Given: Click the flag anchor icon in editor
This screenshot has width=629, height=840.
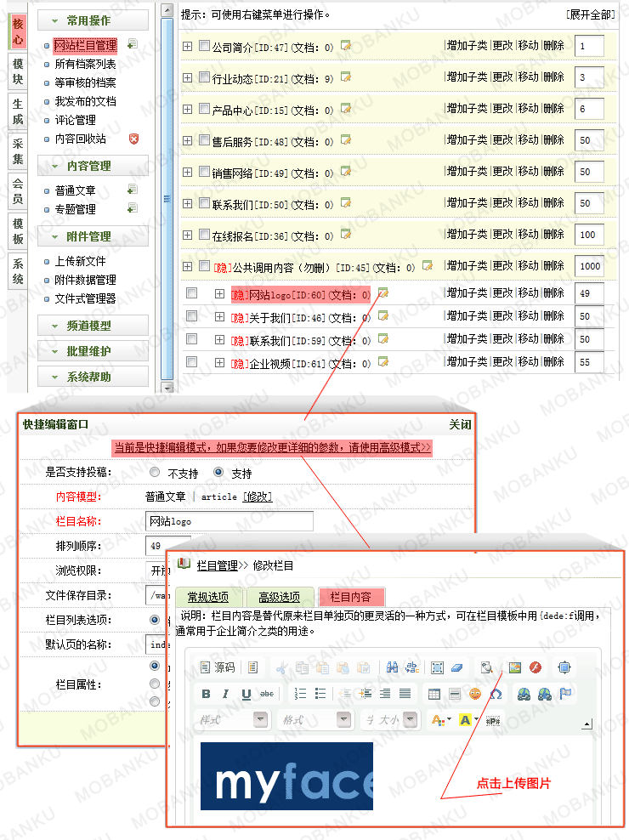Looking at the screenshot, I should pyautogui.click(x=565, y=694).
